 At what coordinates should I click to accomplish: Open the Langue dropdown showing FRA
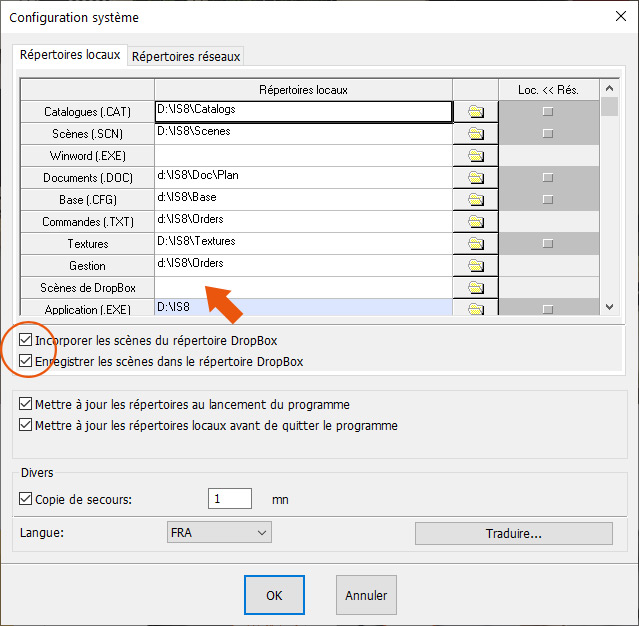[219, 533]
